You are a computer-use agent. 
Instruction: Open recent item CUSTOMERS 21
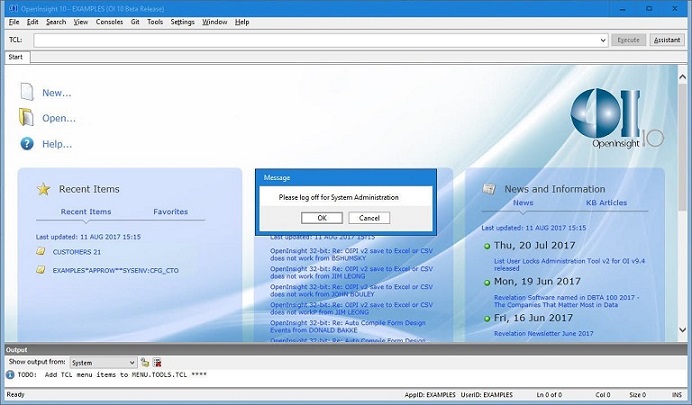coord(77,252)
